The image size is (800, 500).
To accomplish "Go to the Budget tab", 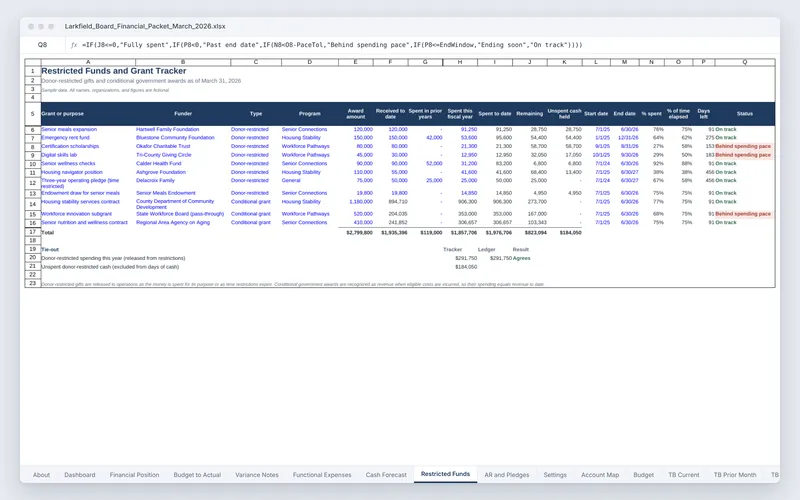I will click(x=643, y=474).
